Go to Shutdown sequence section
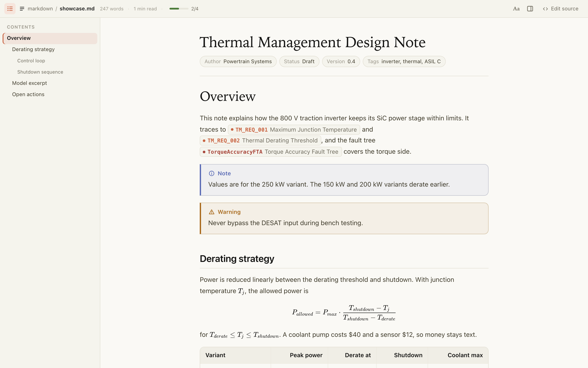The width and height of the screenshot is (588, 368). click(x=50, y=72)
